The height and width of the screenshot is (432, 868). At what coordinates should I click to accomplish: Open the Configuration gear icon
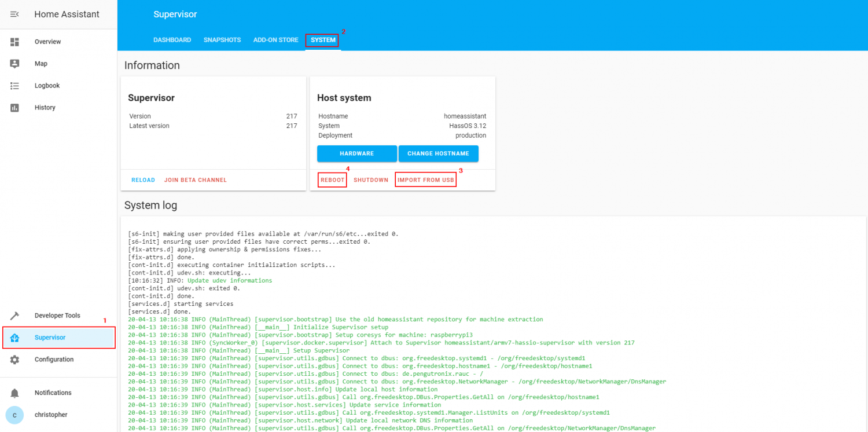14,359
